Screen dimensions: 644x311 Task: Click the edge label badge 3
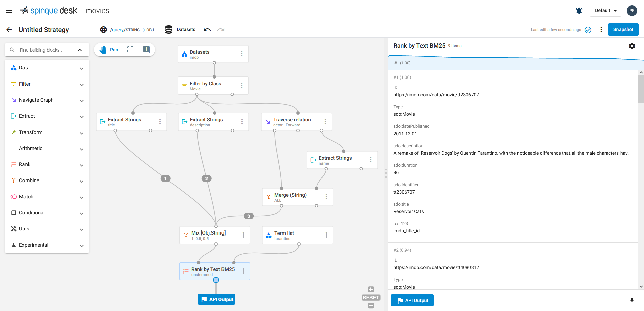pos(249,216)
